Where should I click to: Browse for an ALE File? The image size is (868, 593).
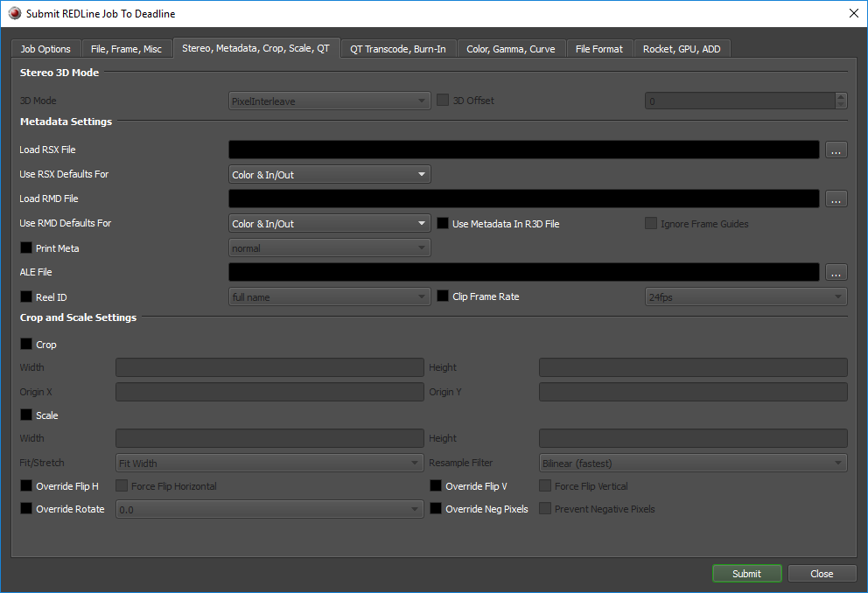coord(836,272)
